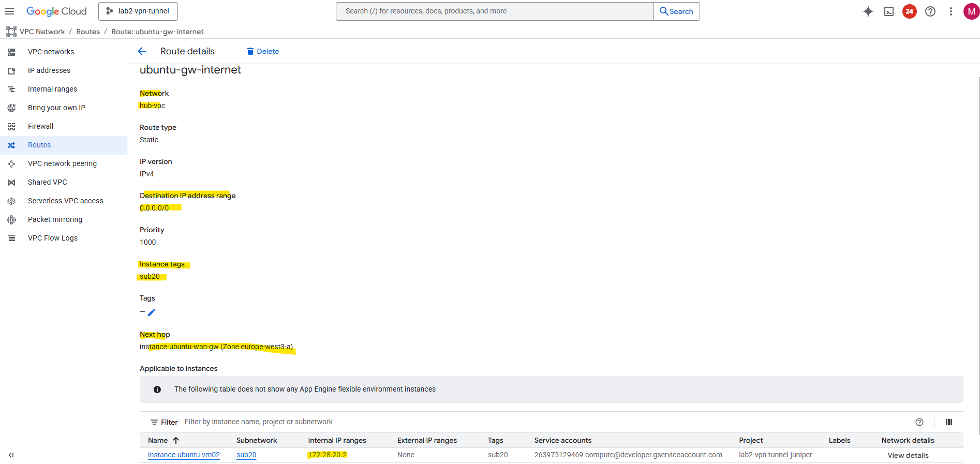Open the Gemini AI assistant sparkle icon

868,11
